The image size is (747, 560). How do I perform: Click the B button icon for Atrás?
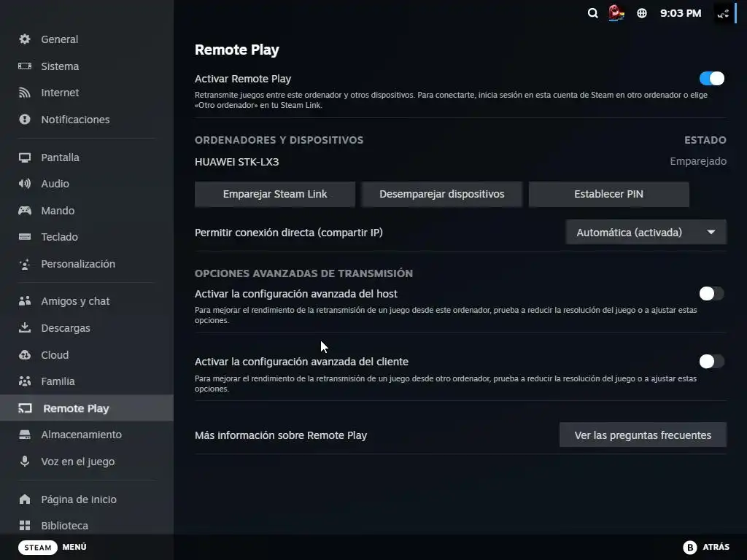pyautogui.click(x=690, y=547)
